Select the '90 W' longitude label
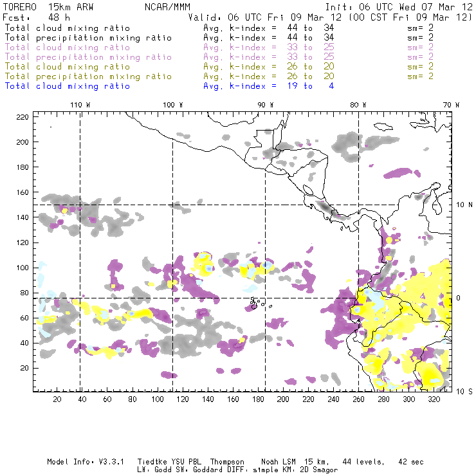476x476 pixels. tap(266, 105)
